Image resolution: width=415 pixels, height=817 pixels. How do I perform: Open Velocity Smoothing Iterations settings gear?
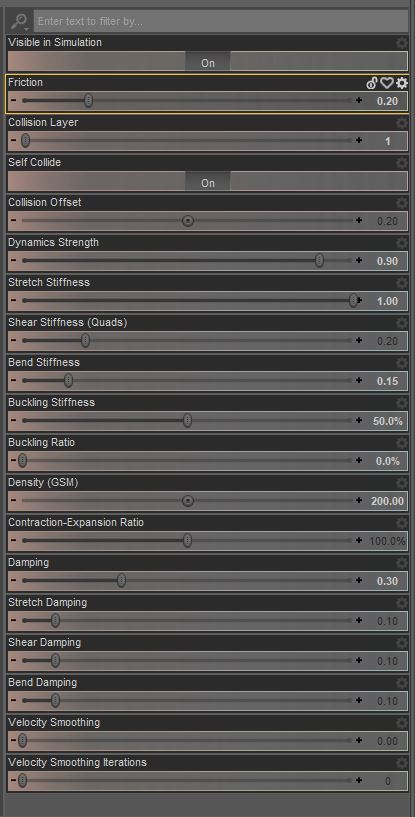pyautogui.click(x=401, y=763)
